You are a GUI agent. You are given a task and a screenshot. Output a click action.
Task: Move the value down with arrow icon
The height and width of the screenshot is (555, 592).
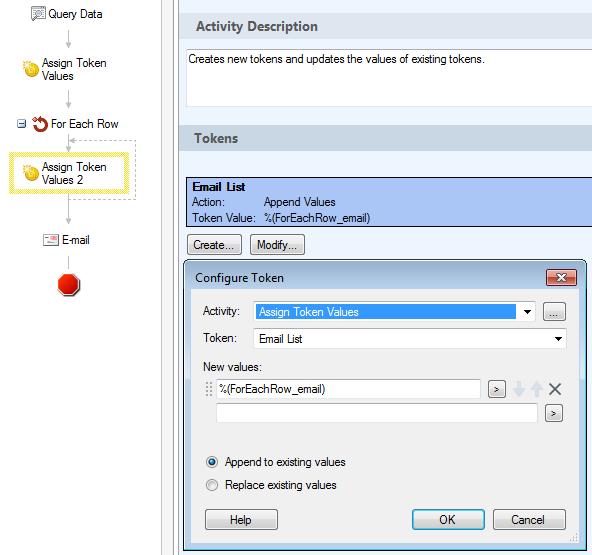518,389
